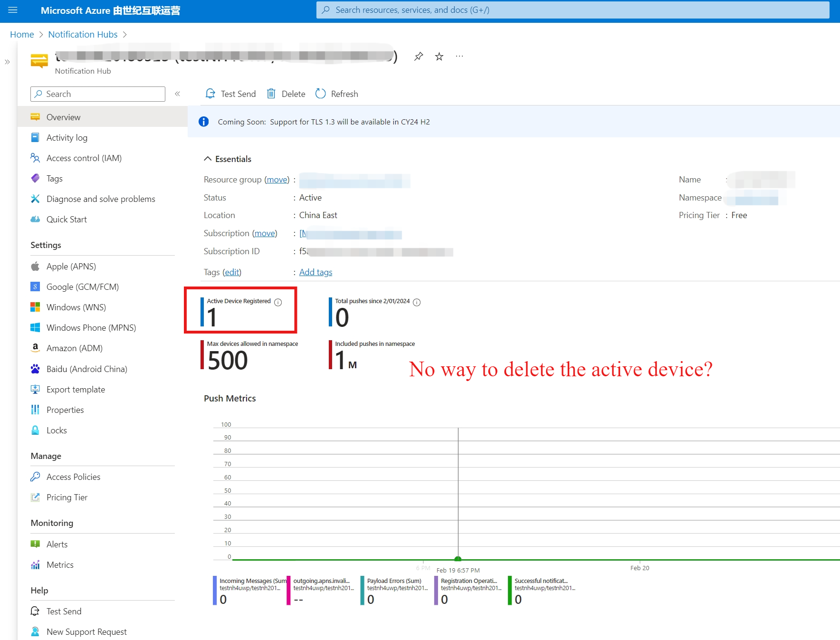Open the Azure portal hamburger menu

click(x=13, y=10)
